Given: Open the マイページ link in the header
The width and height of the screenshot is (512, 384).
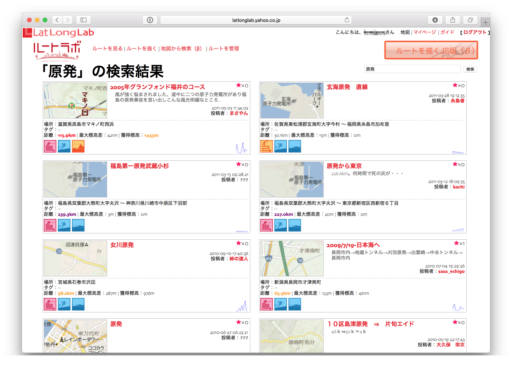Looking at the screenshot, I should [425, 32].
